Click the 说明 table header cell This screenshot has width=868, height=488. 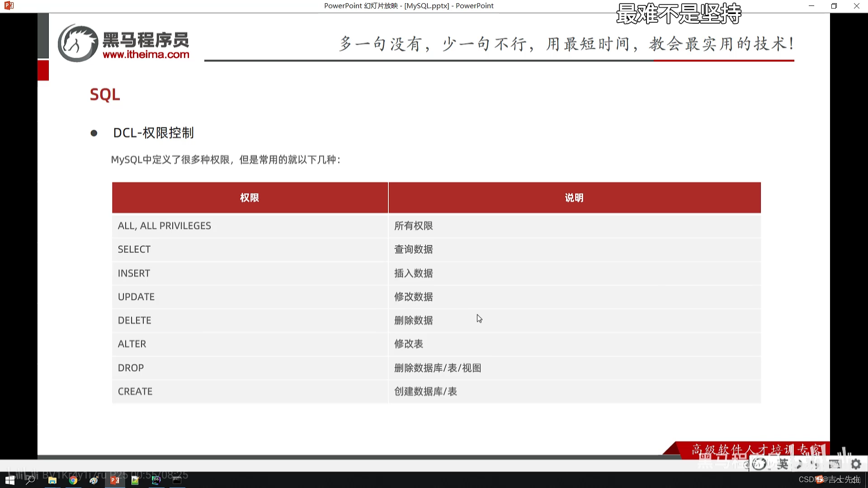point(574,198)
